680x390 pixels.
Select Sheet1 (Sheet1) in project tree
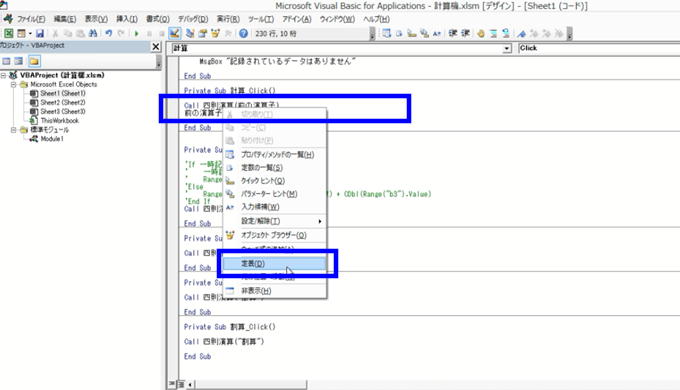tap(62, 93)
